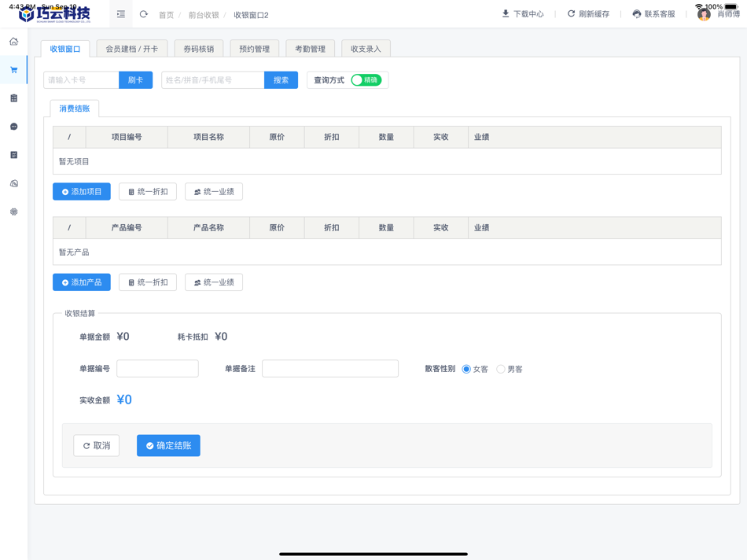
Task: Click the 单据备注 input field
Action: click(x=330, y=368)
